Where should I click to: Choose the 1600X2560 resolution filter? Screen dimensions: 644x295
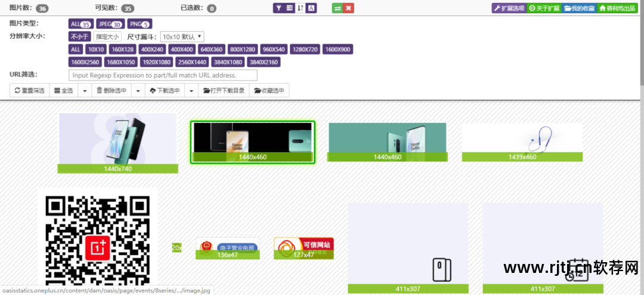pyautogui.click(x=85, y=62)
